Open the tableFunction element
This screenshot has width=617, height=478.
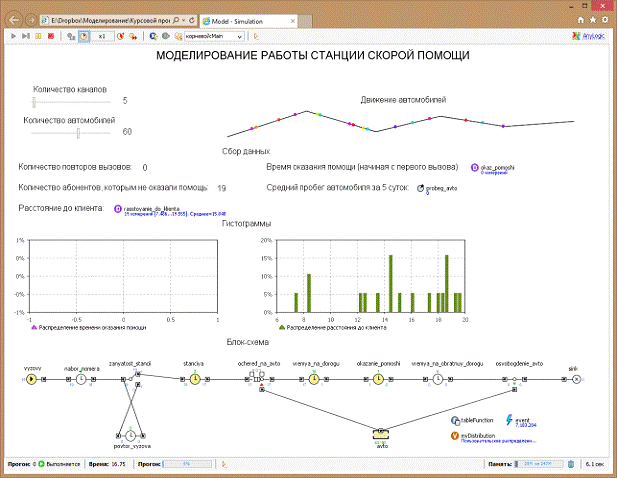(456, 421)
